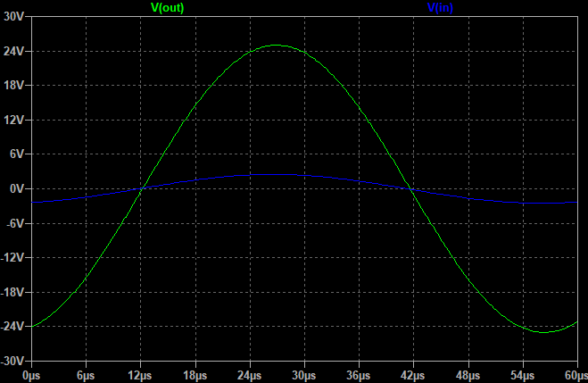Click the 36µs time axis label
Image resolution: width=588 pixels, height=383 pixels.
(359, 376)
